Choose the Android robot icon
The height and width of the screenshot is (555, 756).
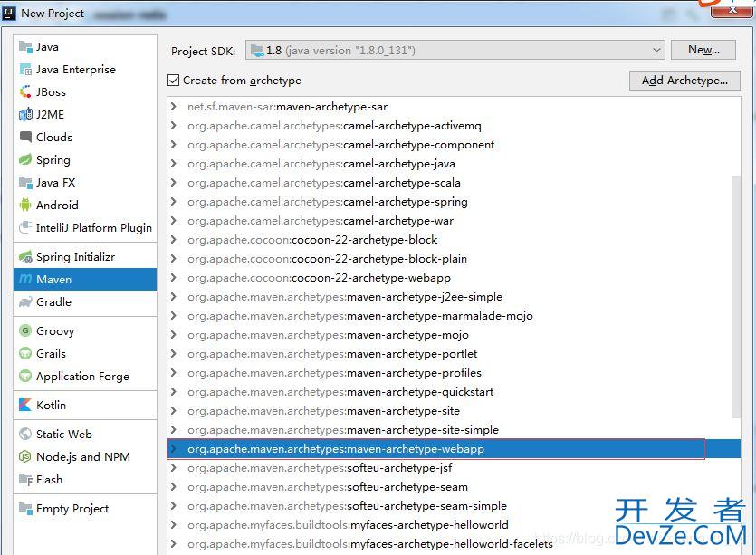click(25, 206)
